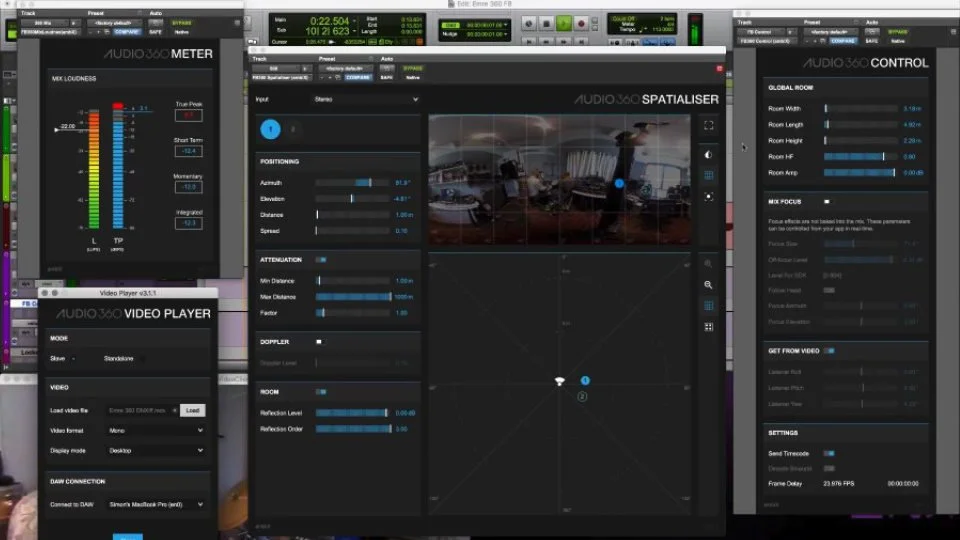Click SAFE in the Control plugin header

tap(871, 41)
